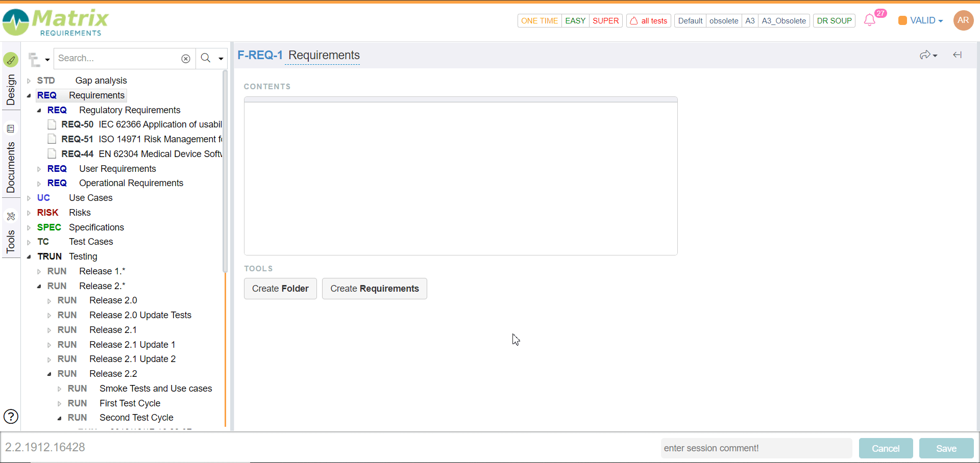Toggle the obsolete label filter
Viewport: 980px width, 463px height.
(x=723, y=21)
